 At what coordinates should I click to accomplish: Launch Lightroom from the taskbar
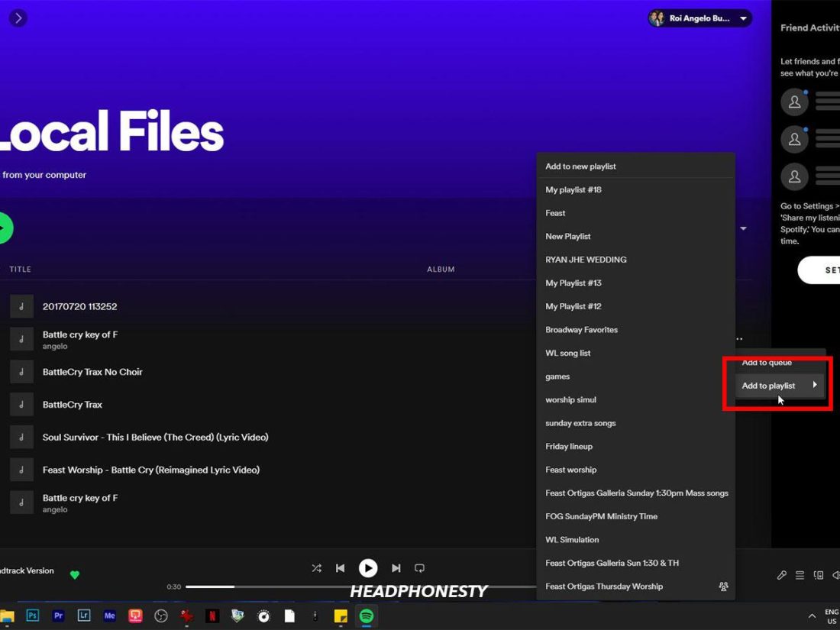pos(84,616)
